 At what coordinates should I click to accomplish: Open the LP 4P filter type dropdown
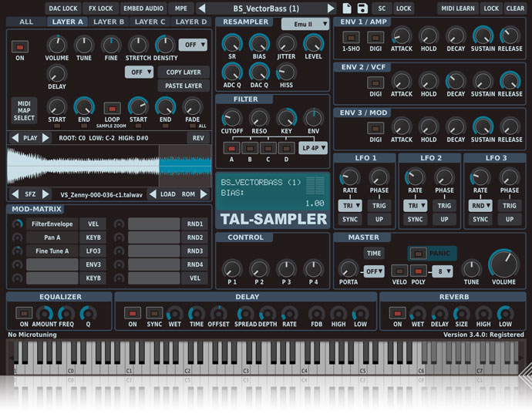(313, 146)
